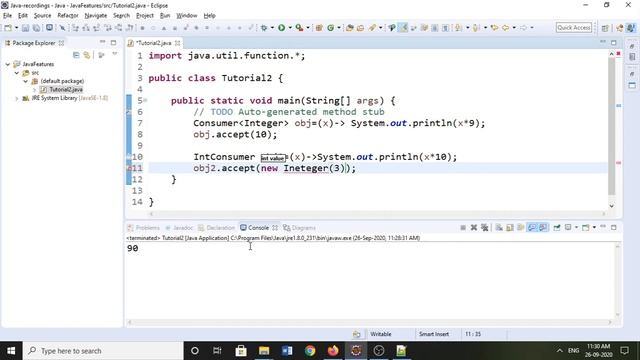Open File Explorer from the taskbar

point(264,351)
